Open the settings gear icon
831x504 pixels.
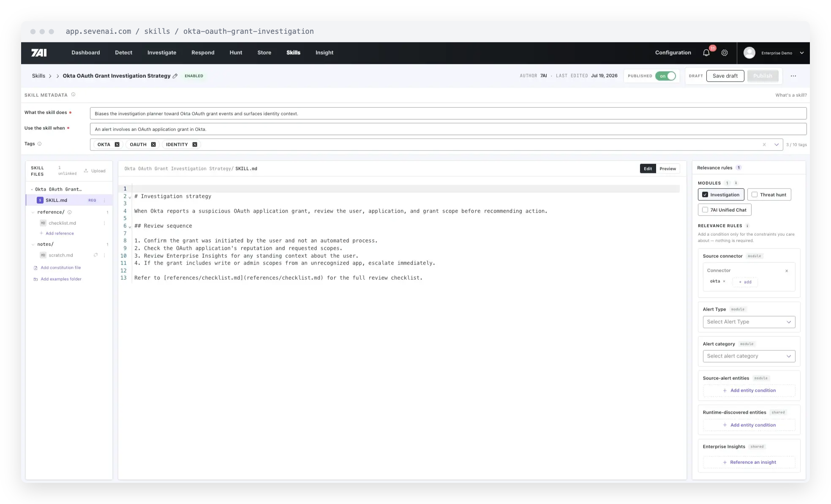(725, 53)
